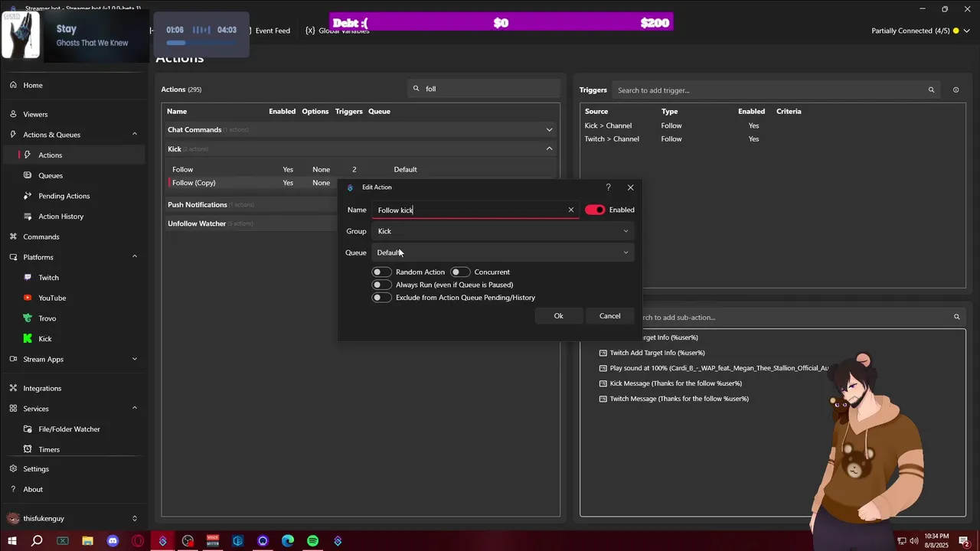
Task: Click the magnifier icon in triggers search
Action: click(931, 90)
